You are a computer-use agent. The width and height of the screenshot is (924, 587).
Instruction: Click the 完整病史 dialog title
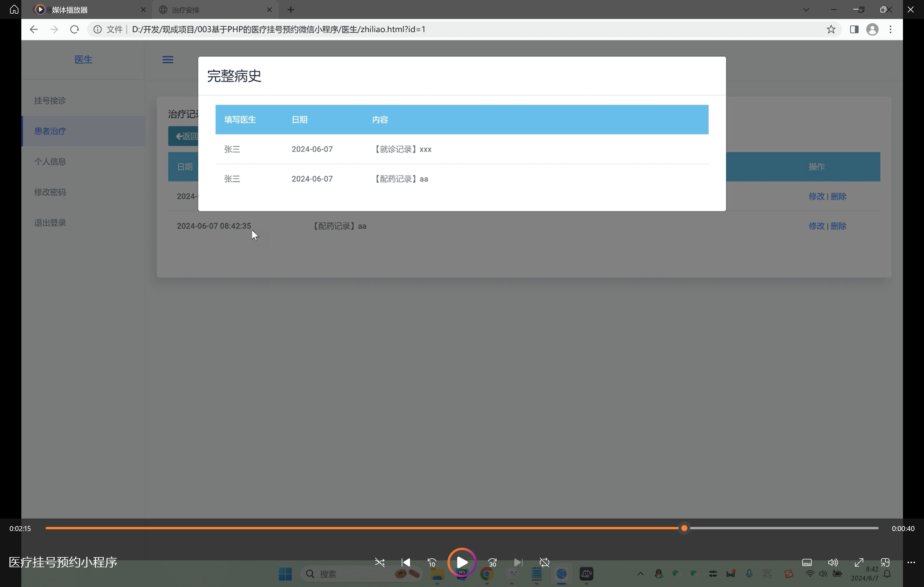[234, 76]
